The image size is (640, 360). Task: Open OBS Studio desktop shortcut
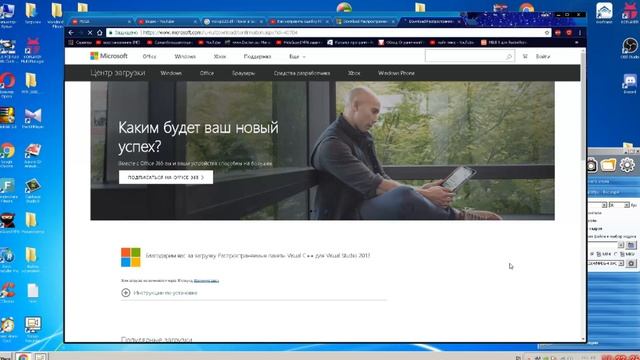click(x=629, y=46)
